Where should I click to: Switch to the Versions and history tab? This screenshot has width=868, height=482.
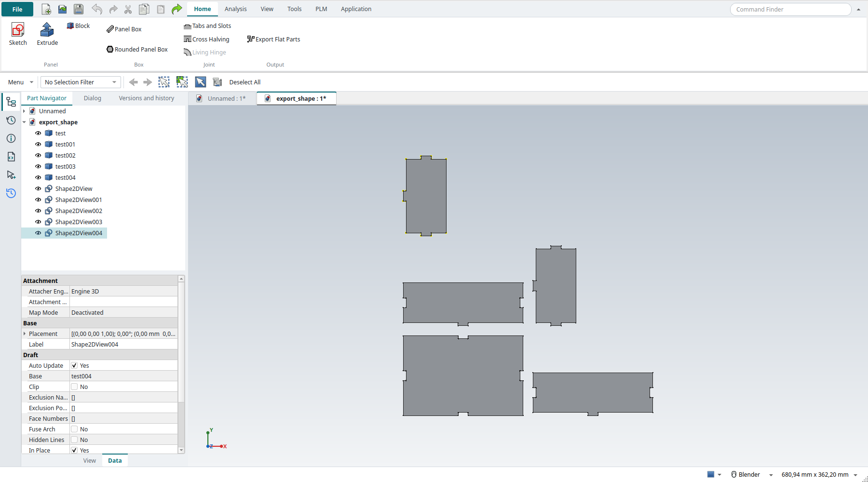(x=147, y=98)
